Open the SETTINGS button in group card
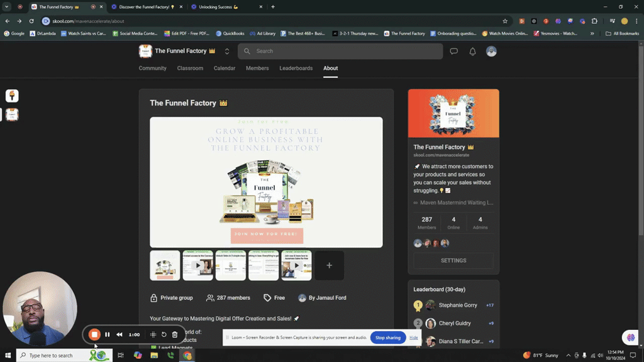The image size is (644, 362). pyautogui.click(x=453, y=261)
